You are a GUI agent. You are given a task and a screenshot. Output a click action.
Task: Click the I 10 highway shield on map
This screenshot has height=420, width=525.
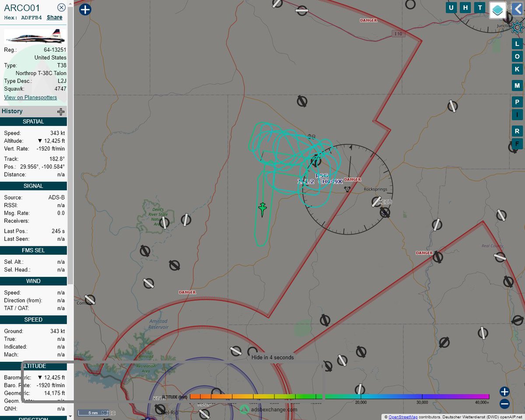398,34
